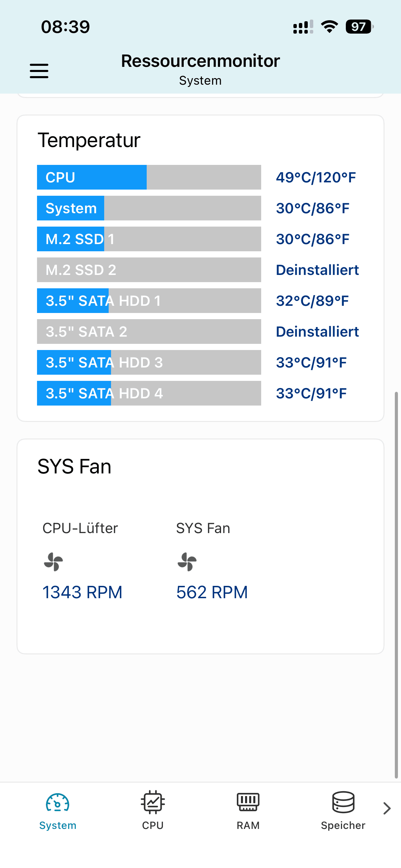Tap the Ressourcenmonitor title
Screen dimensions: 401x868
click(x=200, y=61)
